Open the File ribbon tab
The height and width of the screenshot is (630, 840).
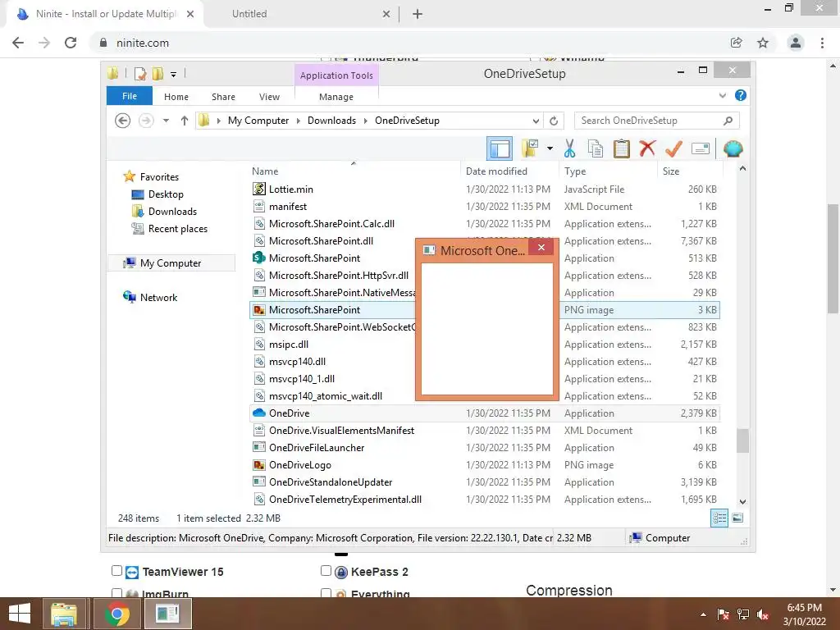pyautogui.click(x=130, y=96)
